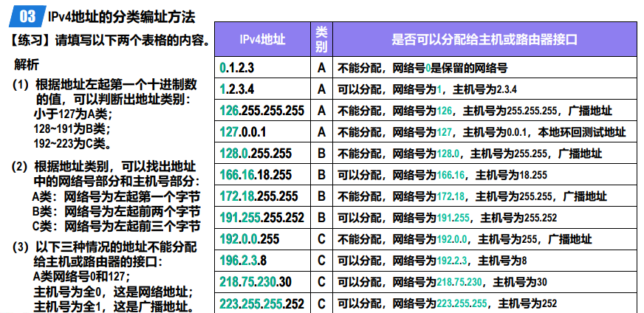The image size is (644, 313).
Task: Select the "类别" column header
Action: coord(321,39)
